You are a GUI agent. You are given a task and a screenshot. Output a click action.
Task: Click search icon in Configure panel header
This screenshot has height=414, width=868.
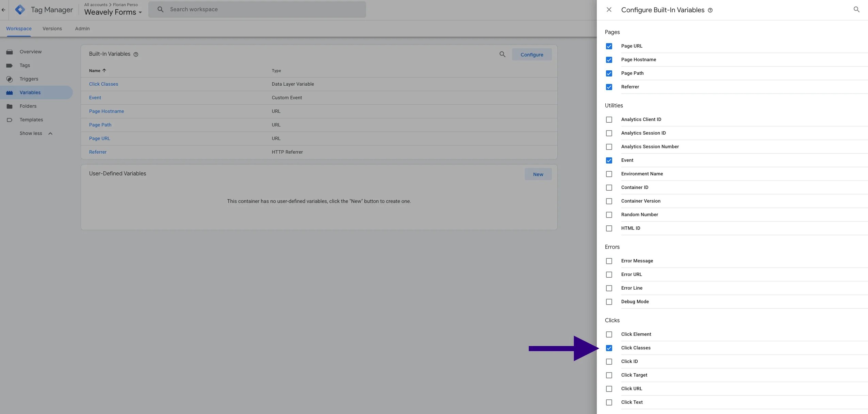tap(856, 10)
